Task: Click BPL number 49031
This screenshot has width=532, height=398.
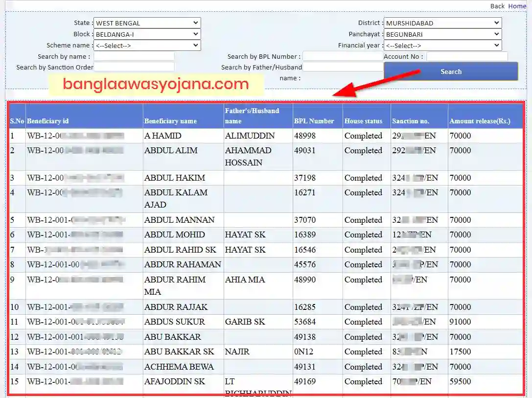Action: click(305, 150)
